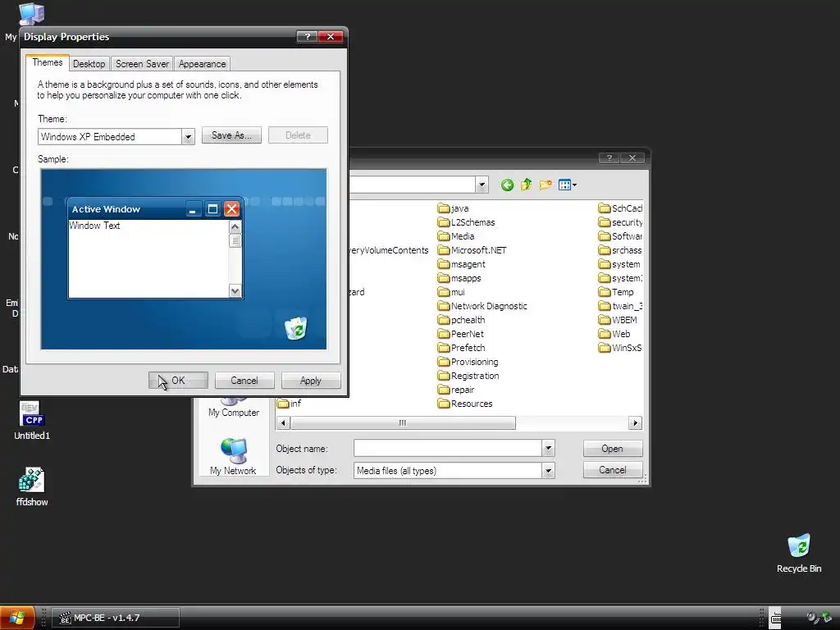The width and height of the screenshot is (840, 630).
Task: Click right arrow of file list scrollbar
Action: click(636, 422)
